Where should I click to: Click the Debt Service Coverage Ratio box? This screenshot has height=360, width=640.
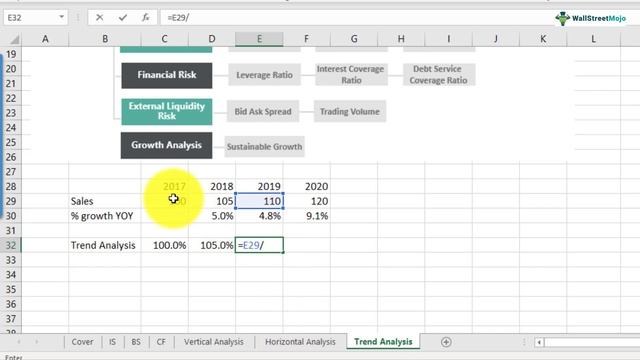[x=438, y=75]
